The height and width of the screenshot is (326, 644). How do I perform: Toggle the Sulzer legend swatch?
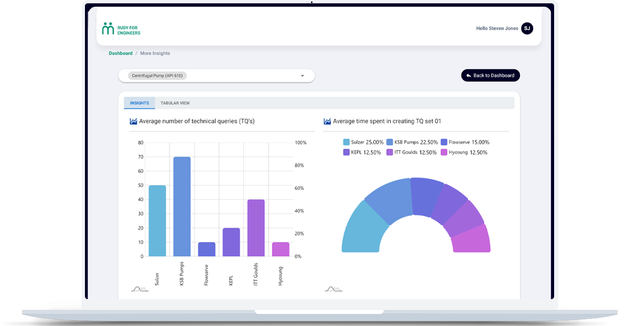[x=346, y=142]
